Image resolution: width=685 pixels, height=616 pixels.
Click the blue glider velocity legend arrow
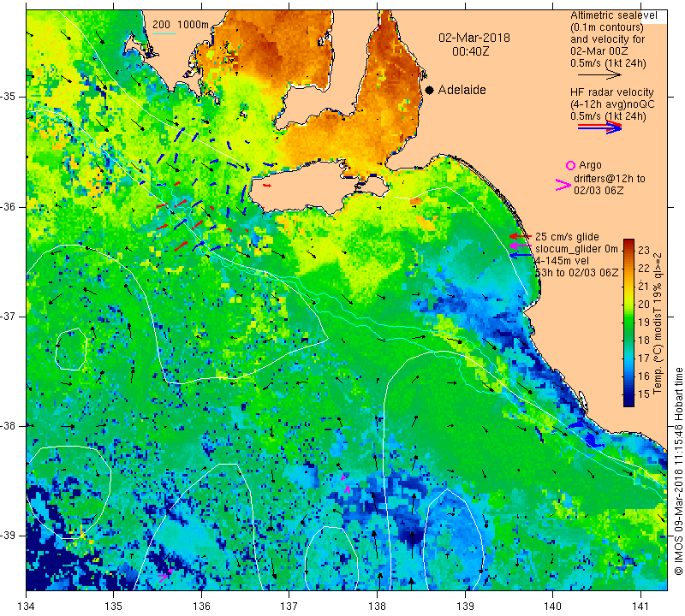(x=521, y=256)
